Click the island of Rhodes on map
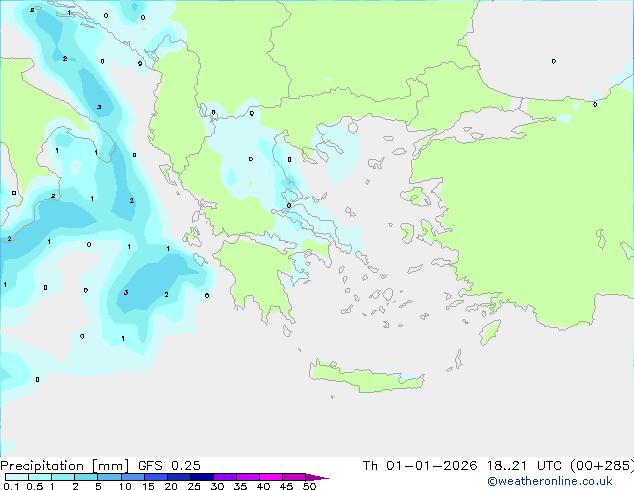 coord(490,332)
